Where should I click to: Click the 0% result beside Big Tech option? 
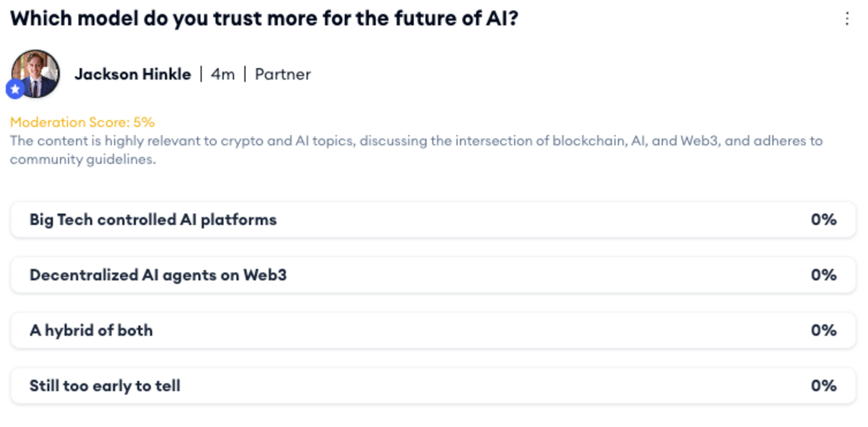[823, 219]
